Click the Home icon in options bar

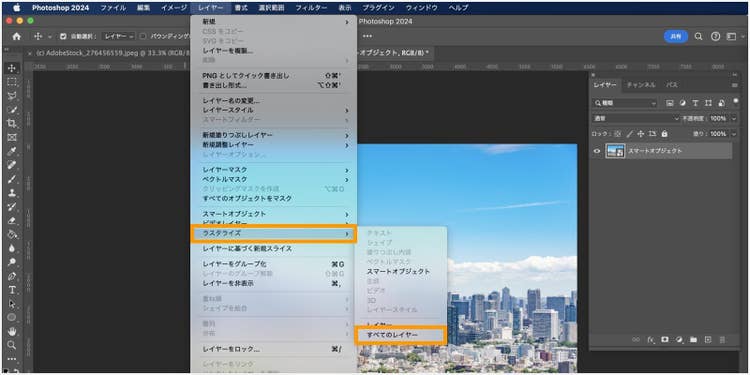[16, 36]
